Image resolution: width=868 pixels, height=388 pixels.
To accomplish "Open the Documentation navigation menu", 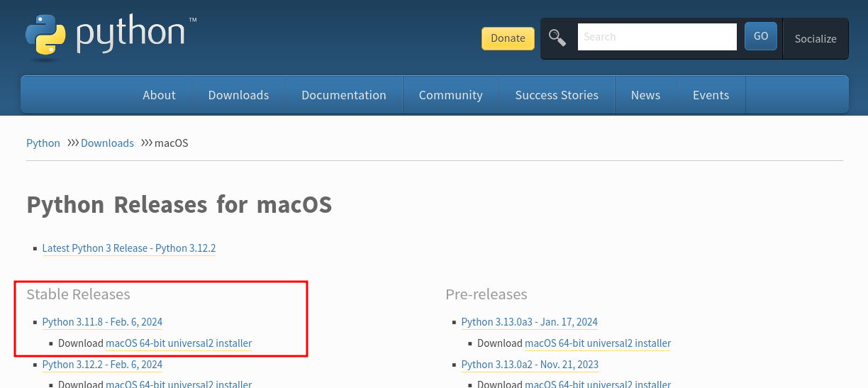I will coord(343,95).
